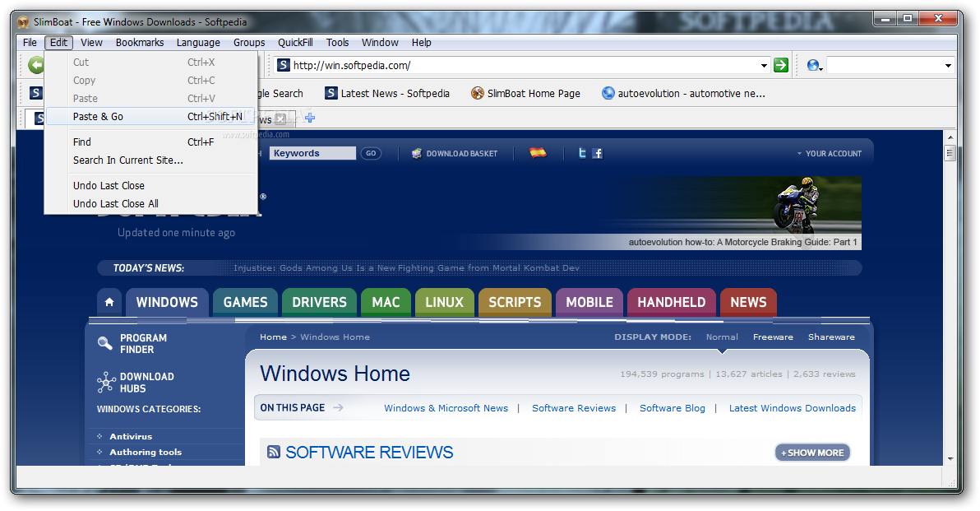Switch to the LINUX tab

(x=445, y=302)
